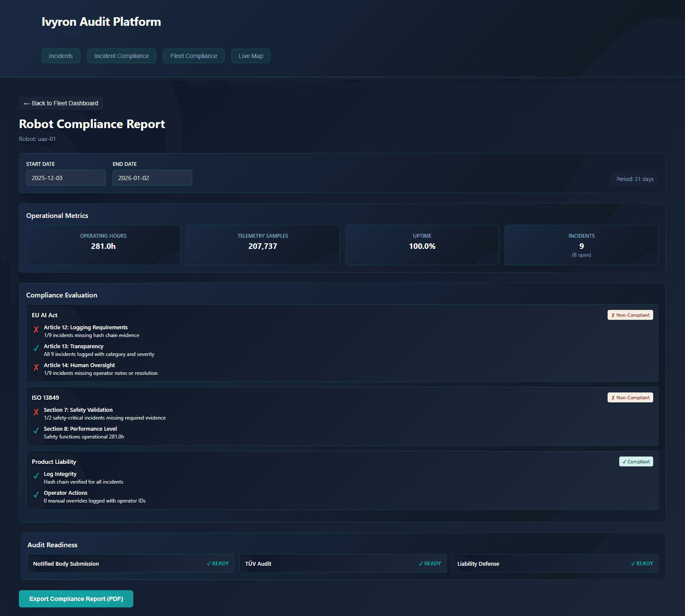Click '0 manual overrides logged' text

pyautogui.click(x=95, y=501)
